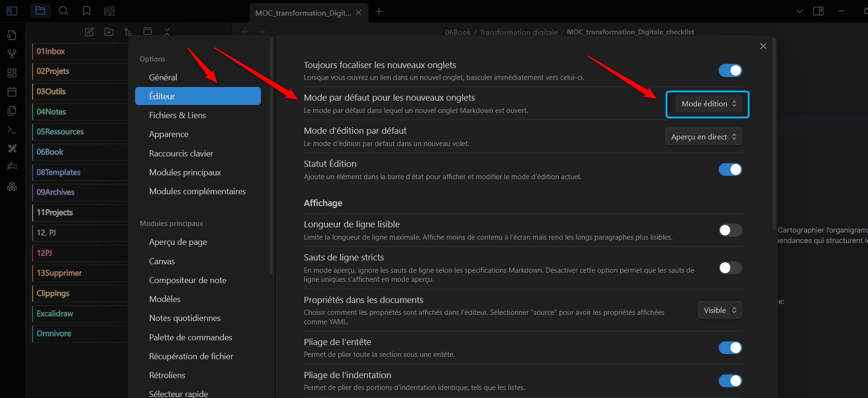Create a new note with pencil icon

89,32
